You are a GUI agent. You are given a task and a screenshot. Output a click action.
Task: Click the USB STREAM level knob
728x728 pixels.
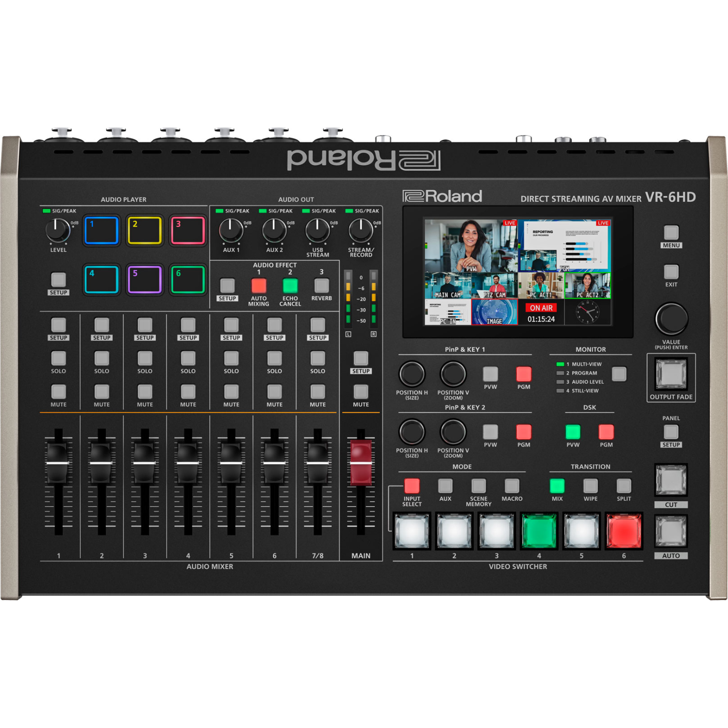(x=317, y=231)
